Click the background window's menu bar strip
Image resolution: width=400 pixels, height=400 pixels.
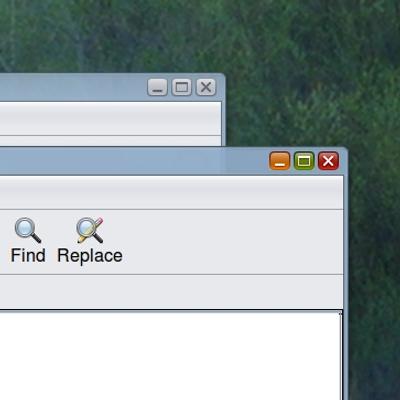[110, 119]
